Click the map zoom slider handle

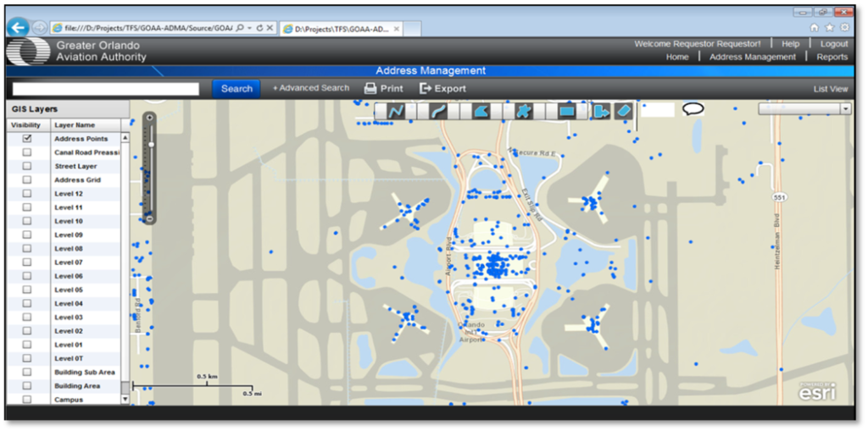coord(150,145)
